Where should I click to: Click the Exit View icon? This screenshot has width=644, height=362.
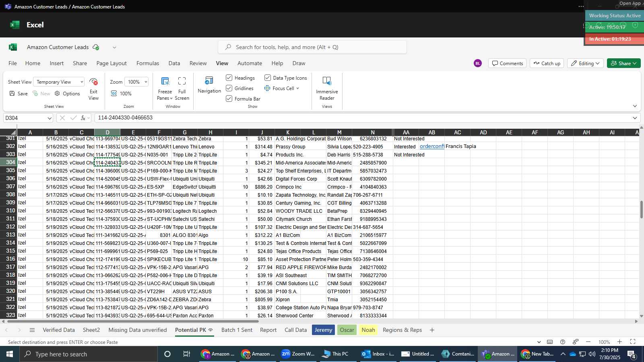(93, 82)
